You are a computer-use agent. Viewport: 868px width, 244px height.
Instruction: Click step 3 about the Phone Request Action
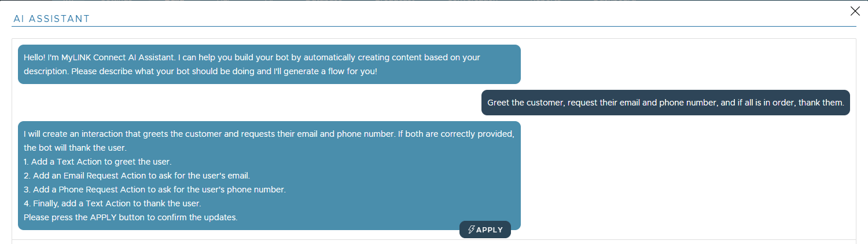[155, 190]
